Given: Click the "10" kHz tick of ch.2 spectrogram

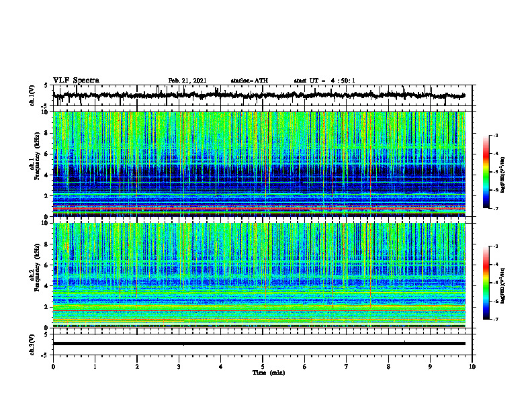Looking at the screenshot, I should tap(46, 223).
